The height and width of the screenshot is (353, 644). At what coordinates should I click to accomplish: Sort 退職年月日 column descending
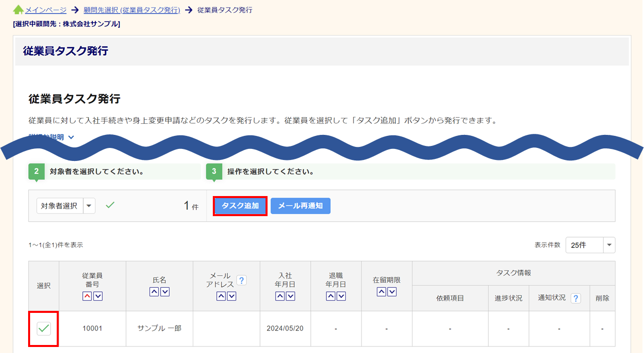click(x=341, y=296)
